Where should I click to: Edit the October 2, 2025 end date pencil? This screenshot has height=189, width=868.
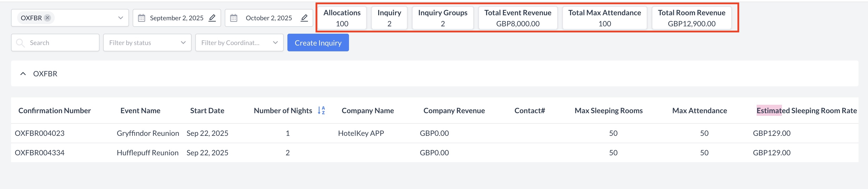click(304, 18)
